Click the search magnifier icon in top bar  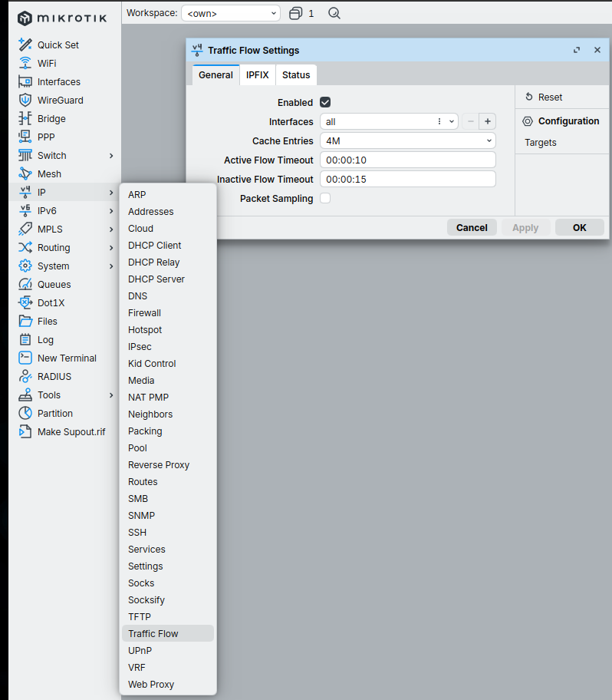[334, 13]
